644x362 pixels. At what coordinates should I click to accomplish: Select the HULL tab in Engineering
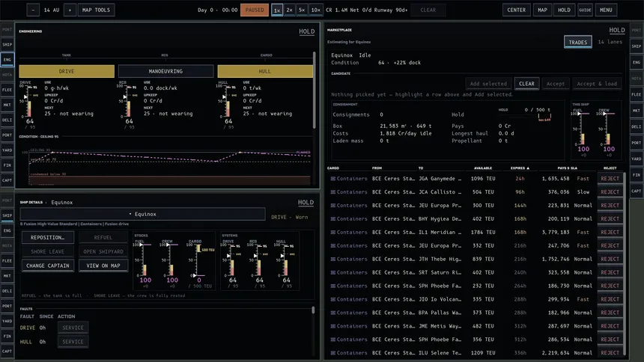point(265,71)
